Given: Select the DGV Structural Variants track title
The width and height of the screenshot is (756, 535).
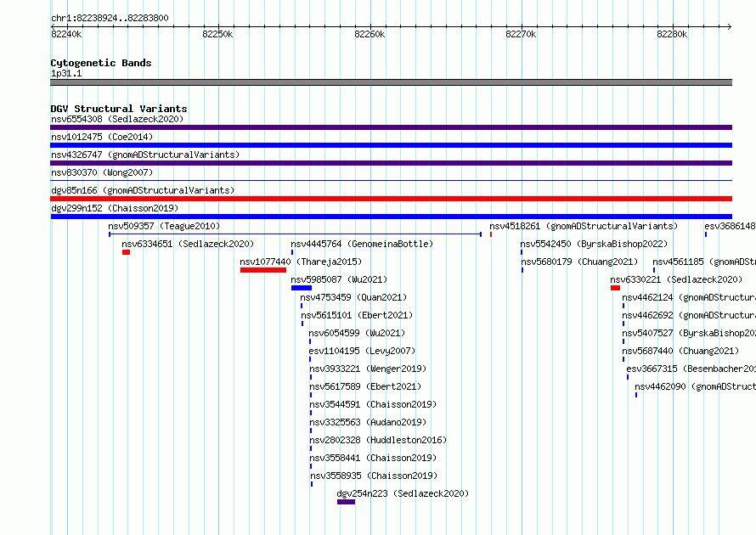Looking at the screenshot, I should [119, 109].
